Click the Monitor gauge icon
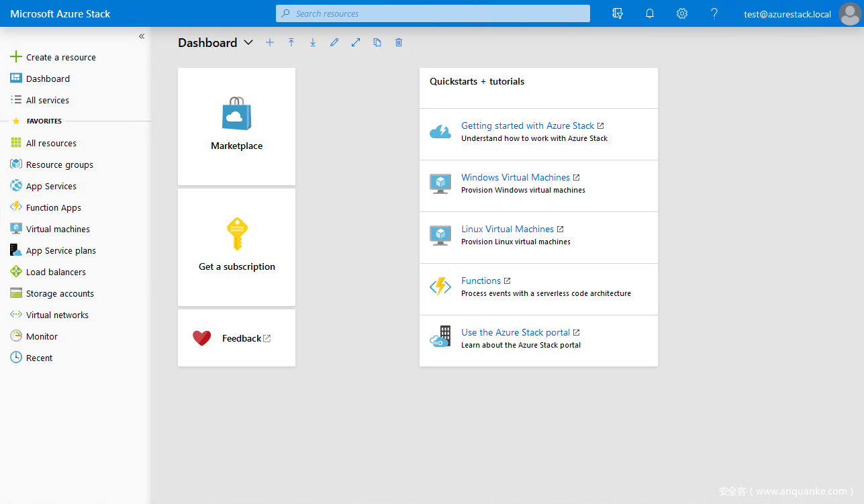 [16, 336]
